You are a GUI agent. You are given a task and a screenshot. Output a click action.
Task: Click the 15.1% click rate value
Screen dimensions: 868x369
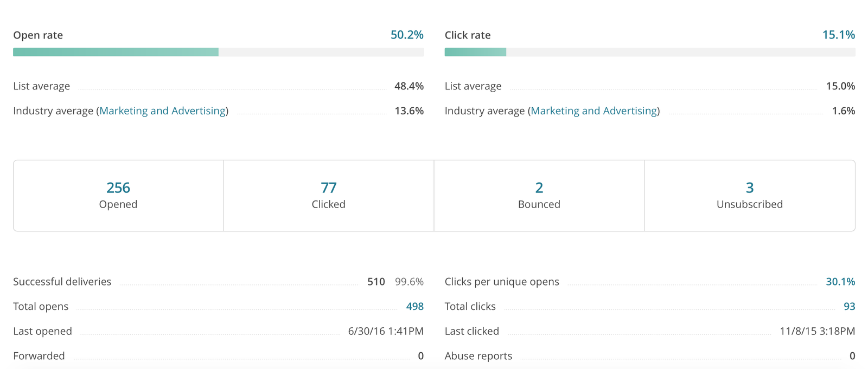[838, 35]
